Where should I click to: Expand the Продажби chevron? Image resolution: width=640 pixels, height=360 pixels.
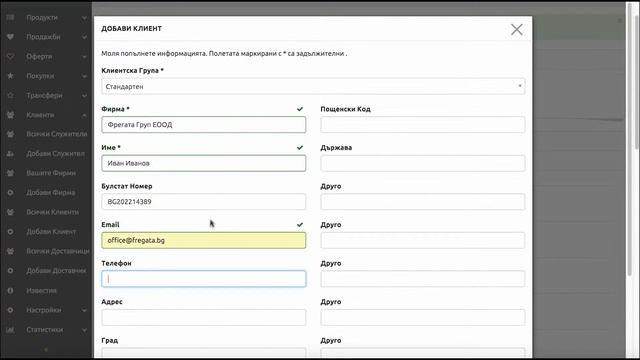click(84, 38)
